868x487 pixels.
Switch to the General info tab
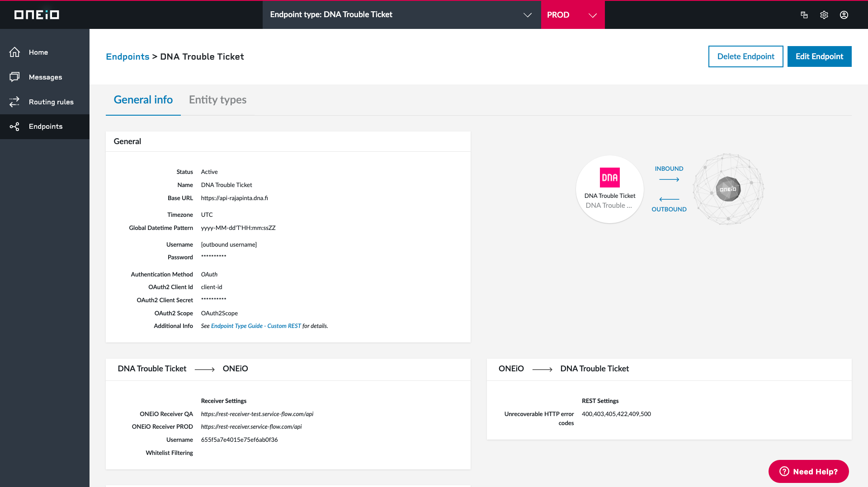pos(143,100)
